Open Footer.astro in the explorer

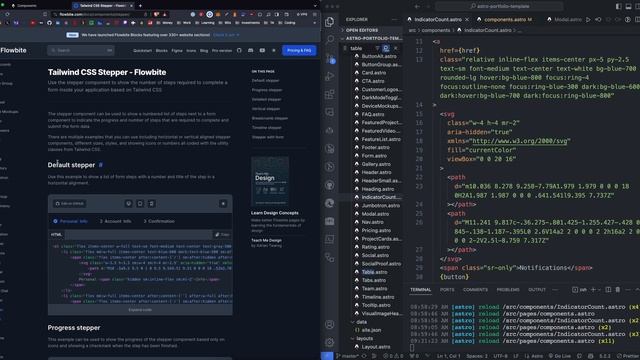click(376, 147)
